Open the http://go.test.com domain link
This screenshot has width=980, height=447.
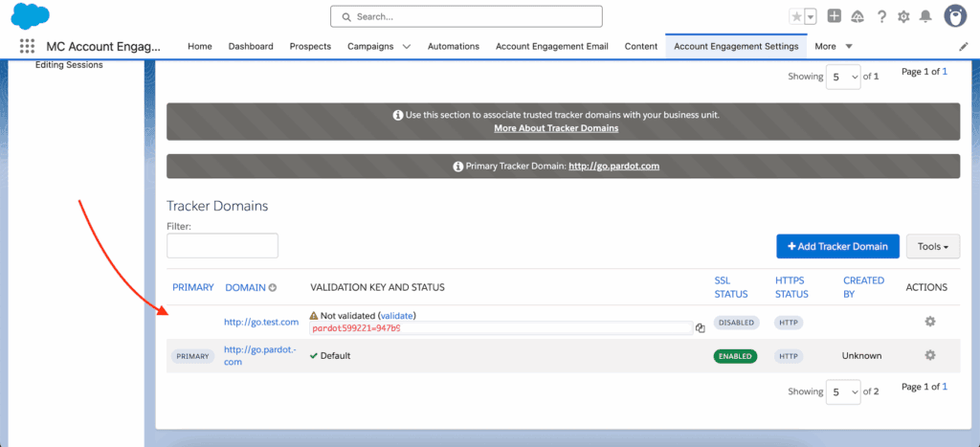[x=261, y=322]
